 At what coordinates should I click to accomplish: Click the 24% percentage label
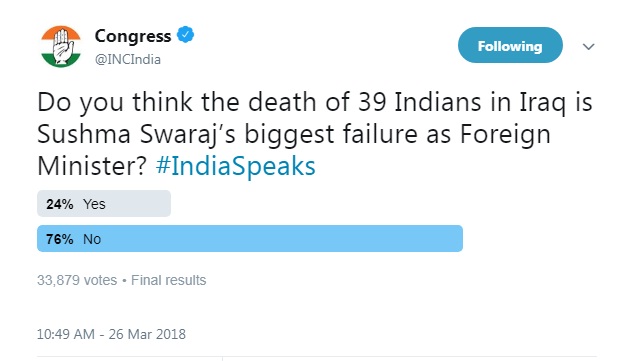coord(60,204)
